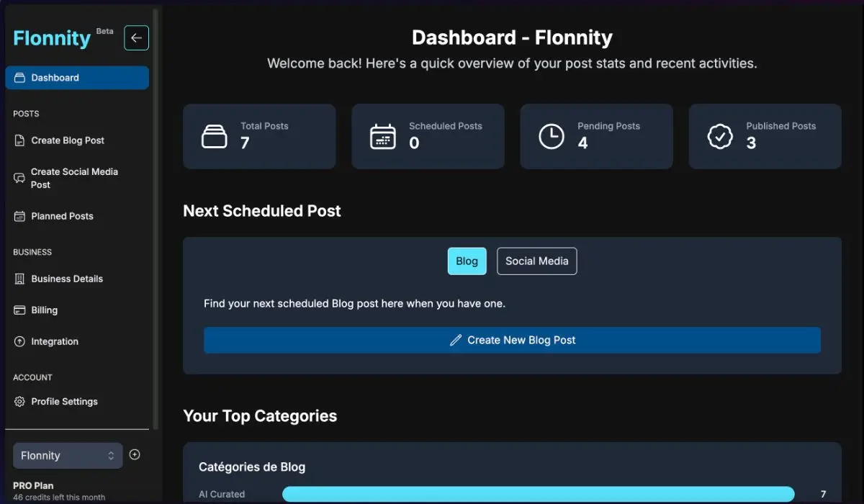The width and height of the screenshot is (864, 504).
Task: Open the Flonnity workspace dropdown
Action: (x=68, y=456)
